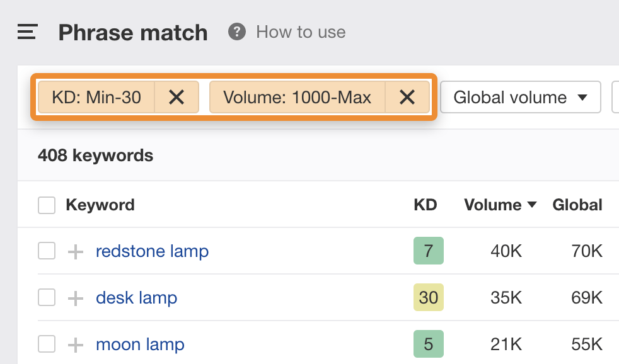Viewport: 619px width, 364px height.
Task: Check the select-all keywords checkbox
Action: (x=46, y=205)
